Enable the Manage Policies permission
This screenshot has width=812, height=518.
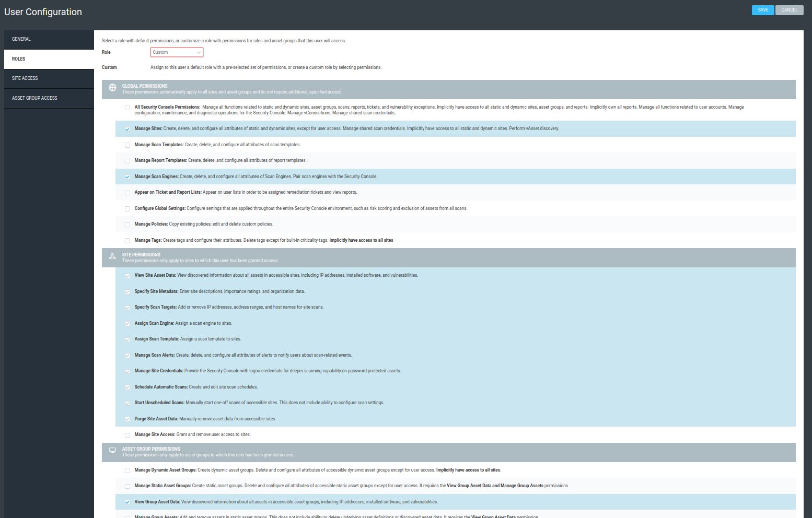tap(127, 224)
